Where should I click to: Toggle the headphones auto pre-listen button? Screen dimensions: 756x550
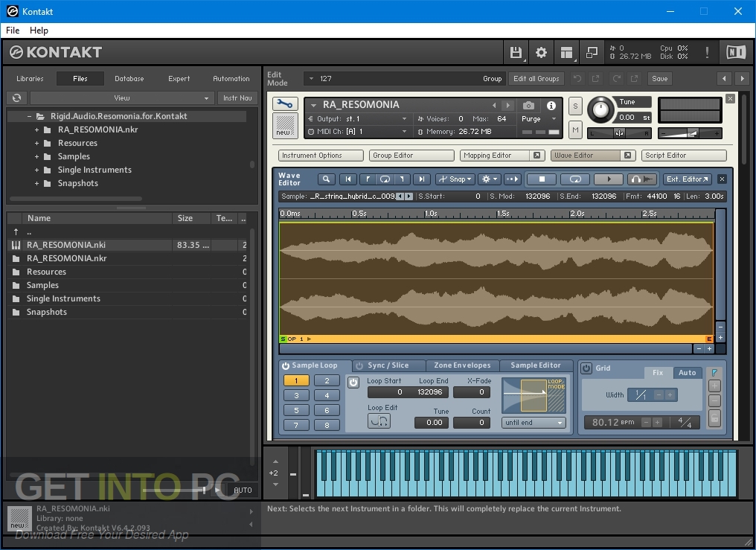pos(642,179)
